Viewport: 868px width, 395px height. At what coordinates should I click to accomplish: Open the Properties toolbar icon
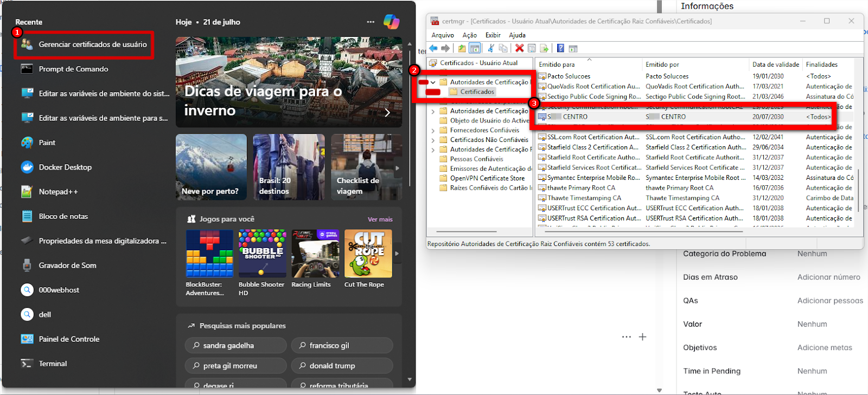532,48
